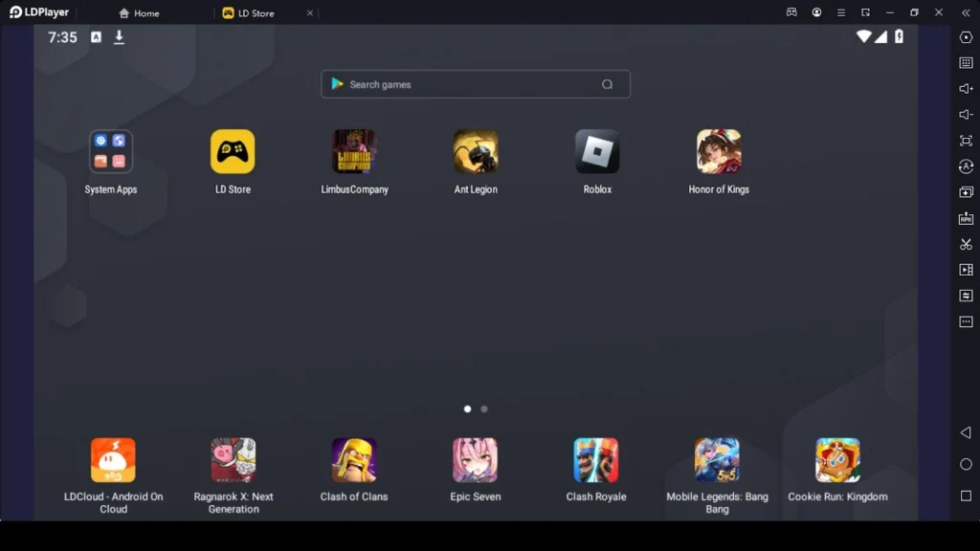This screenshot has height=551, width=980.
Task: Open LimbusCompany game
Action: click(x=354, y=151)
